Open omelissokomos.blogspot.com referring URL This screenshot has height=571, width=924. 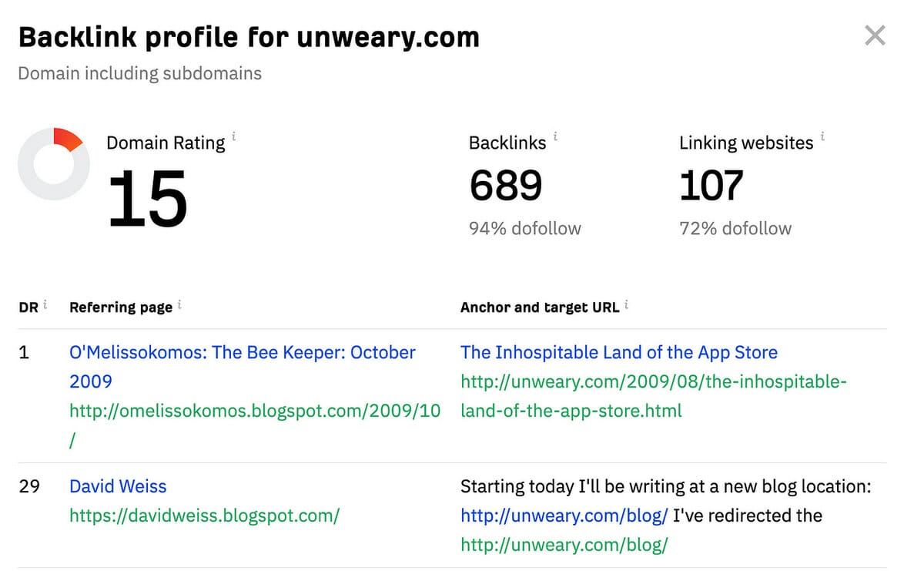pyautogui.click(x=254, y=411)
